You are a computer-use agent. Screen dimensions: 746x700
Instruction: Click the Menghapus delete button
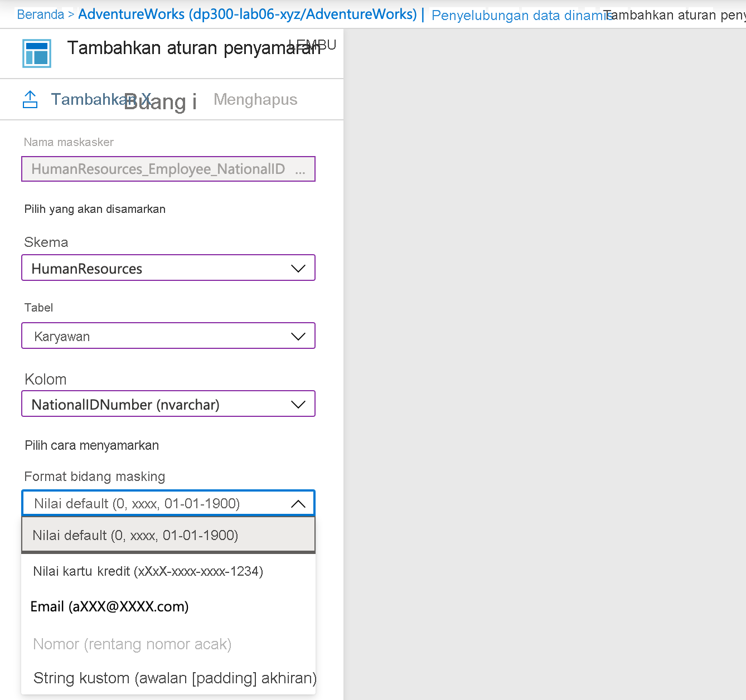[255, 99]
